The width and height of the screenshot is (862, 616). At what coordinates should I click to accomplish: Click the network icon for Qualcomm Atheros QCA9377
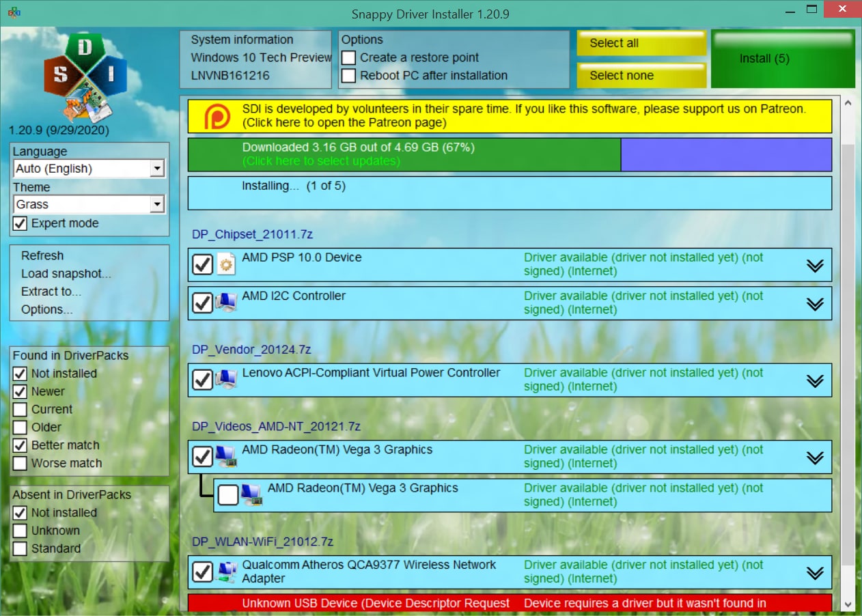tap(226, 572)
